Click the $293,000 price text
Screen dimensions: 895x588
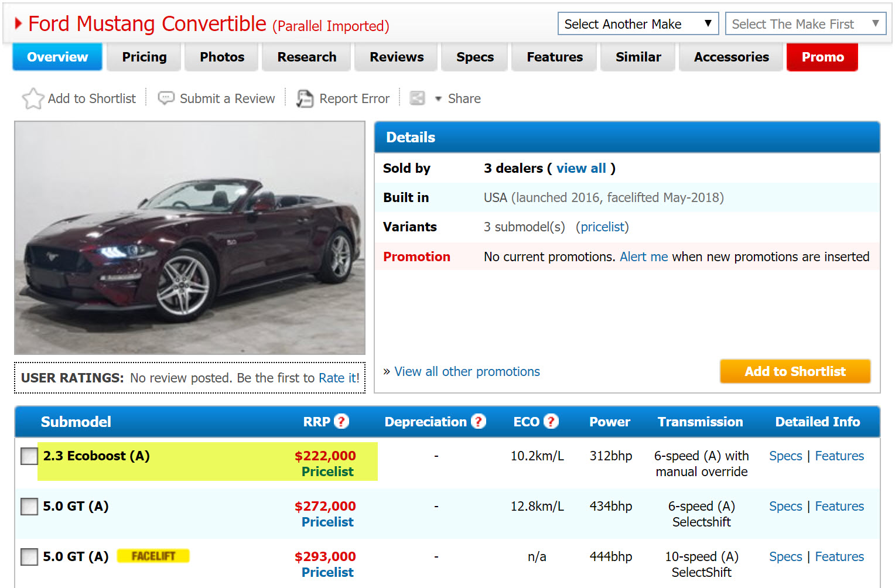click(x=325, y=556)
